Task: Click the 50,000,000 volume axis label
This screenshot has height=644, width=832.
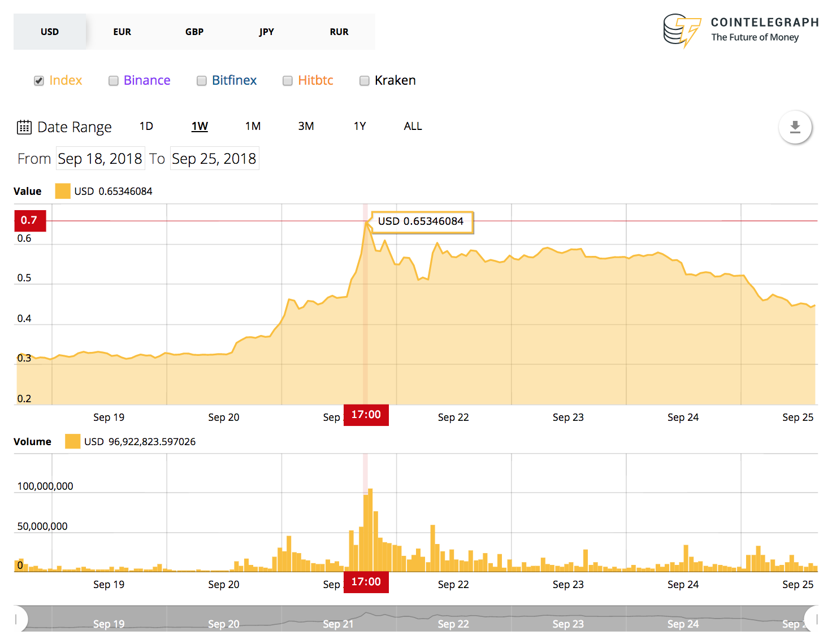Action: 42,526
